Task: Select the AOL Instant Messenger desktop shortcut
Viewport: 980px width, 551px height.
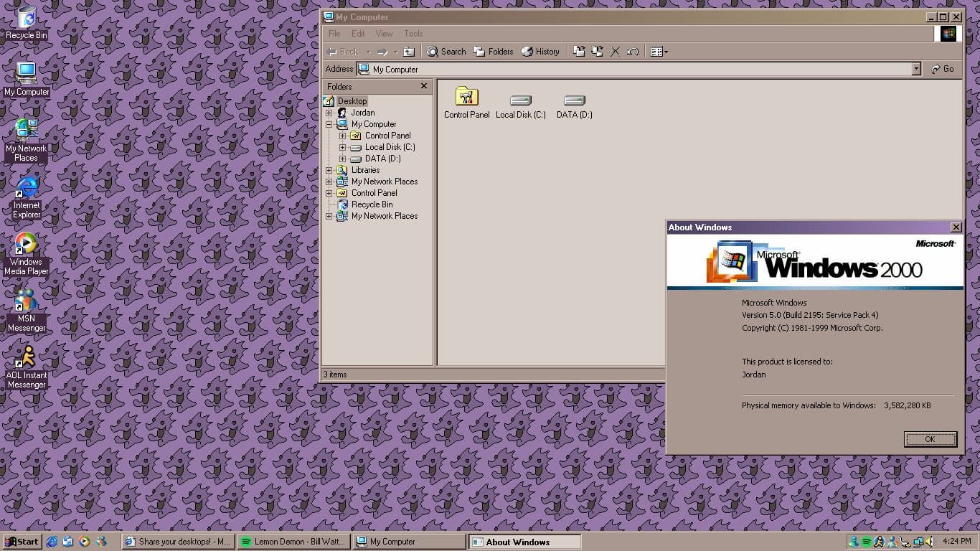Action: click(27, 367)
